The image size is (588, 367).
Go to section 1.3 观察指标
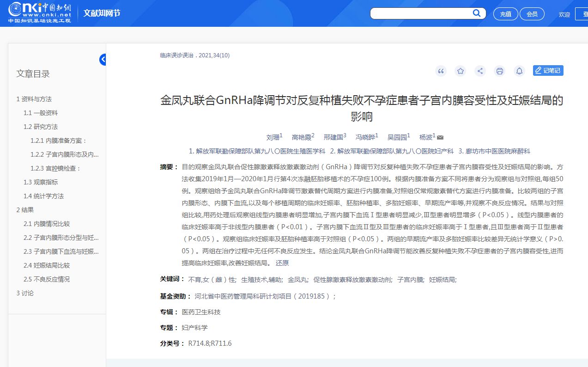pyautogui.click(x=41, y=182)
